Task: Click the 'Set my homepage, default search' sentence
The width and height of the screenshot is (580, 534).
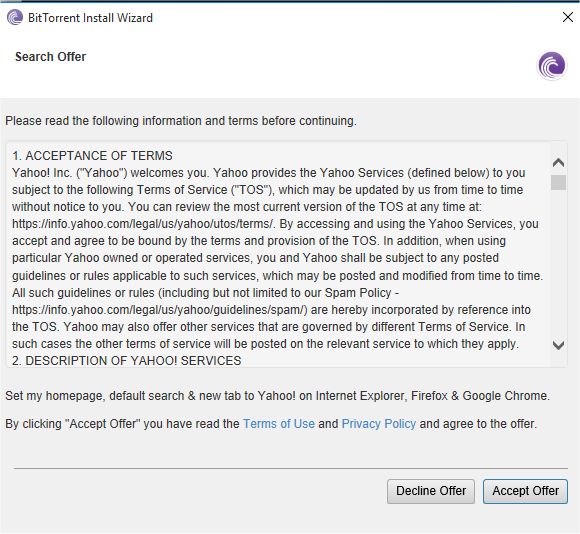Action: pos(277,396)
